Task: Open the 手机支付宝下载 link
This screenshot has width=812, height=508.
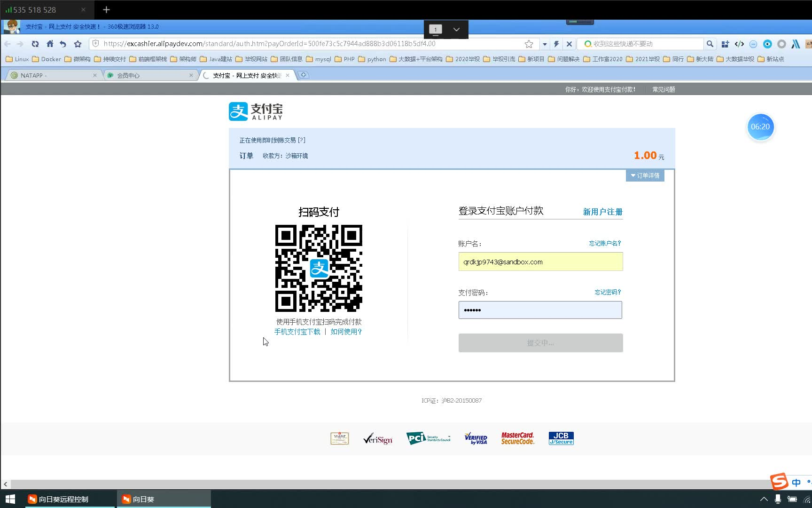Action: point(297,332)
